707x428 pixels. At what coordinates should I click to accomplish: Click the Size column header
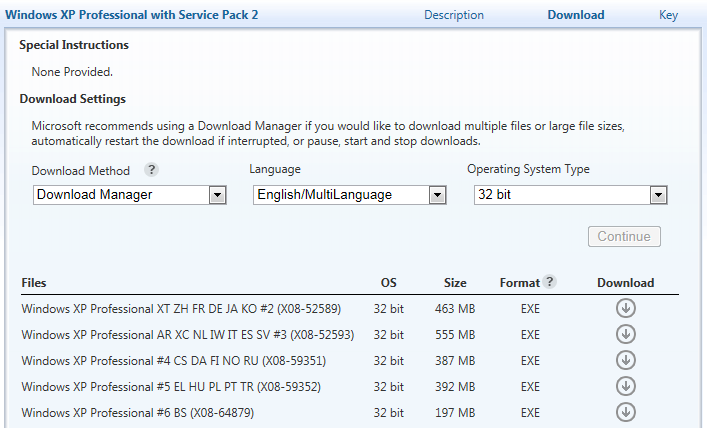pyautogui.click(x=455, y=283)
